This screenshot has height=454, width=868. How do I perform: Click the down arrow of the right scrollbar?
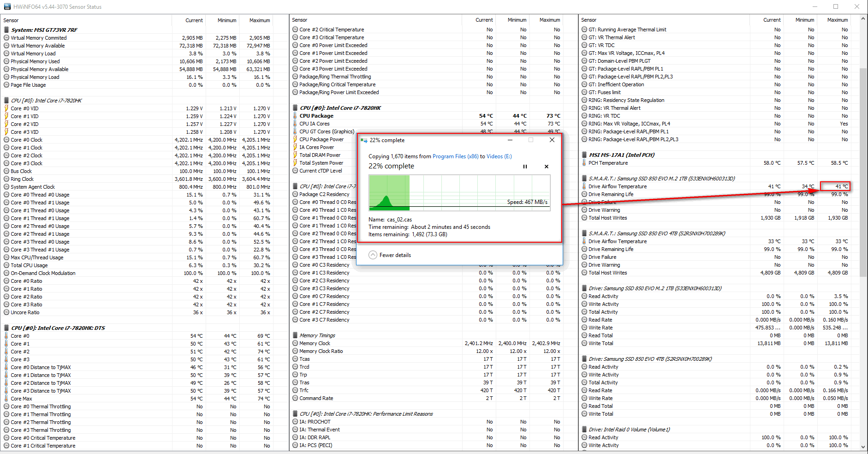coord(863,447)
